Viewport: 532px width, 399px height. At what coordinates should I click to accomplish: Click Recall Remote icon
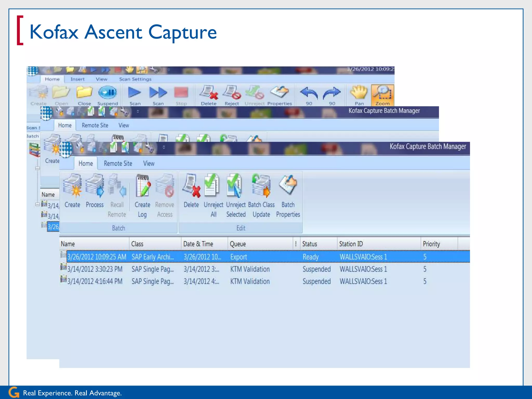(117, 195)
